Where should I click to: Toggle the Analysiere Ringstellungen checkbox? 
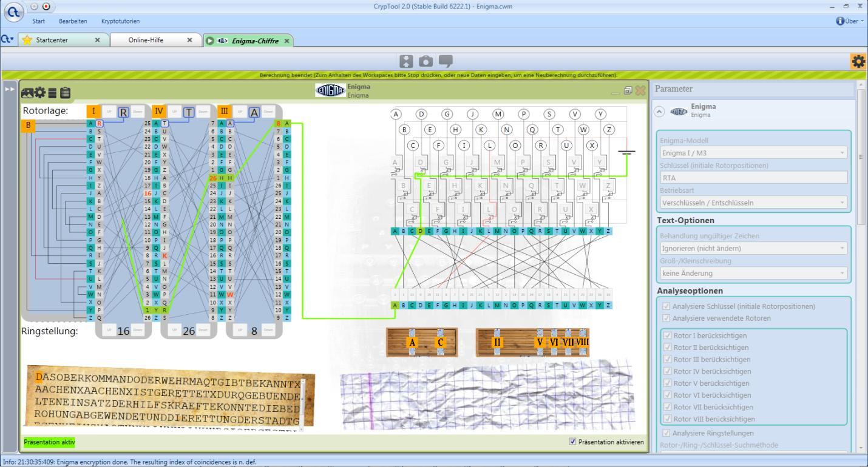pyautogui.click(x=668, y=433)
